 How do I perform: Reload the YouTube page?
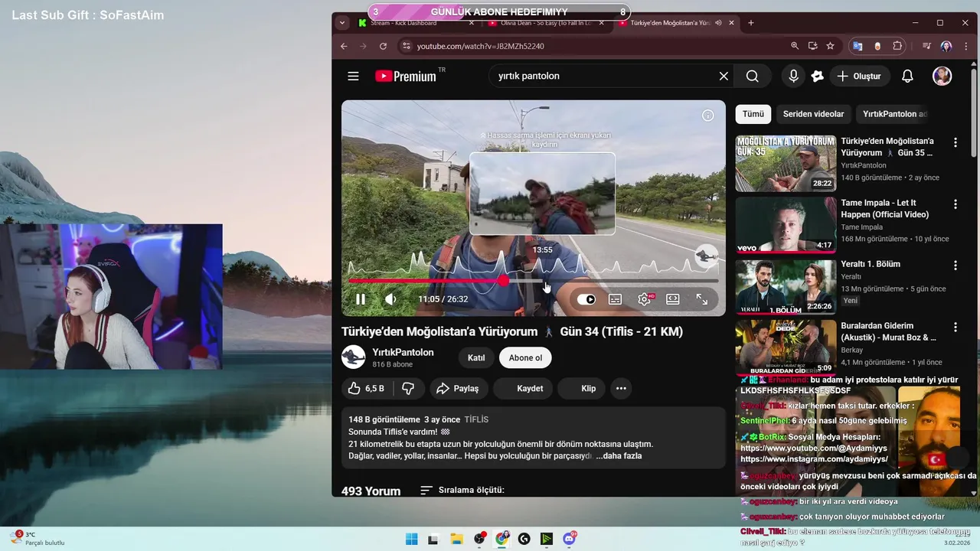[x=383, y=46]
